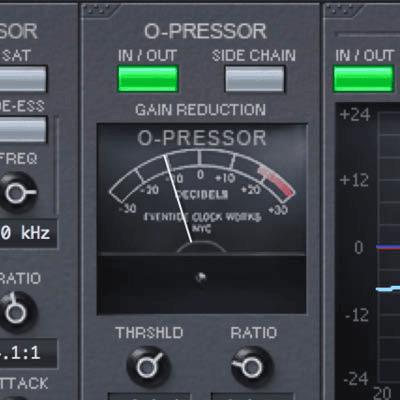400x400 pixels.
Task: Click the O-PRESSOR panel's corner grip dots
Action: pos(97,9)
